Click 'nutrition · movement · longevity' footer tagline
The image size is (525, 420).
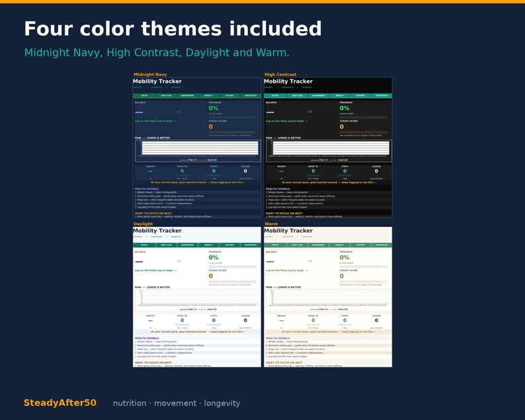[177, 403]
